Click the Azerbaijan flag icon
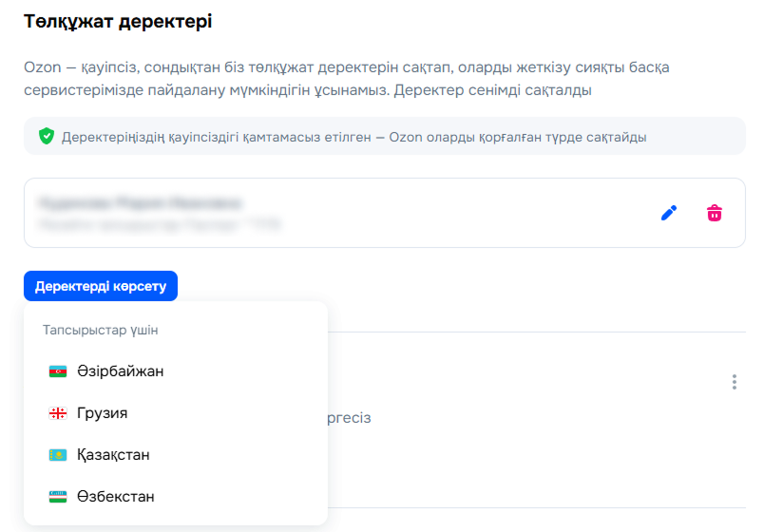Viewport: 783px width, 532px height. [x=58, y=371]
